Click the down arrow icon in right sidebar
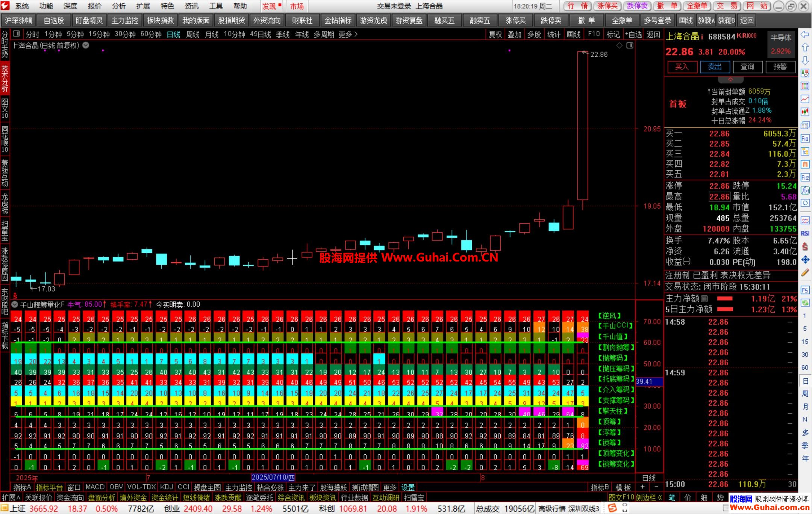The height and width of the screenshot is (514, 812). (804, 60)
